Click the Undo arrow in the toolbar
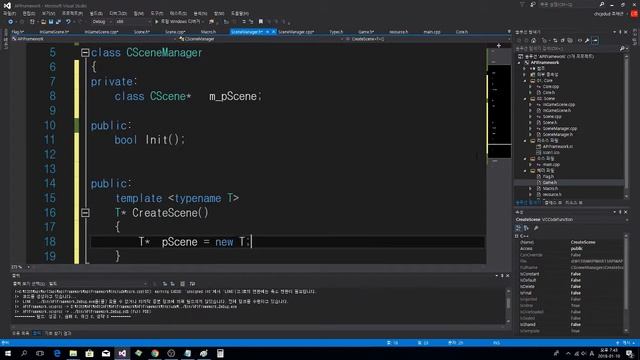The width and height of the screenshot is (640, 360). (x=68, y=22)
